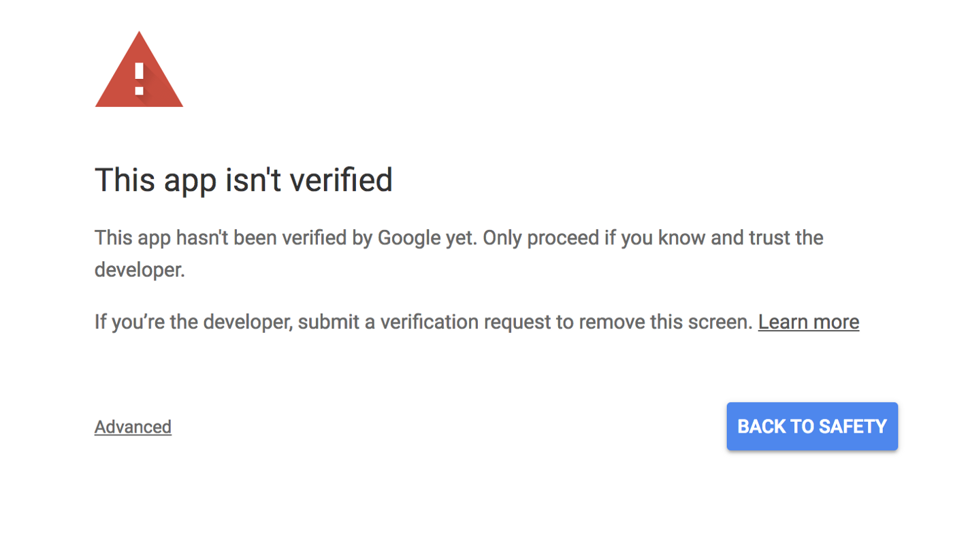
Task: Click the "This app isn't verified" heading
Action: click(x=243, y=180)
